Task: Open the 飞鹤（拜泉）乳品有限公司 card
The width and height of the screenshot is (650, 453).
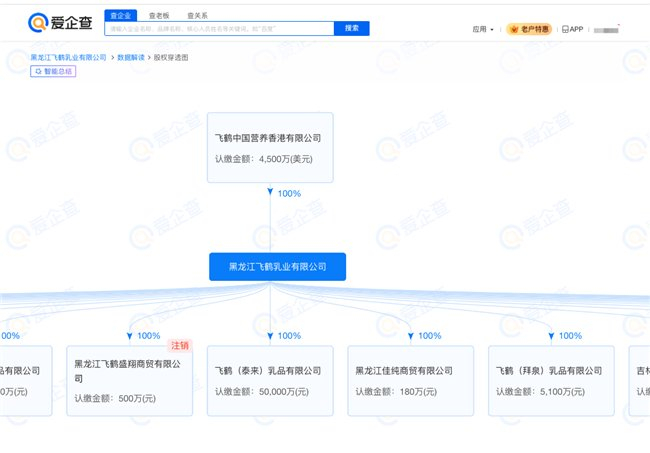Action: coord(551,381)
